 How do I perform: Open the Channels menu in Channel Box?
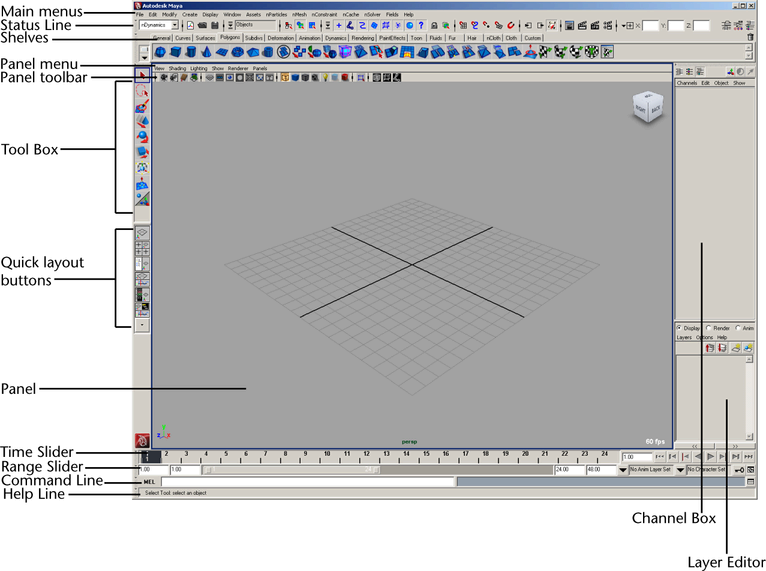686,83
